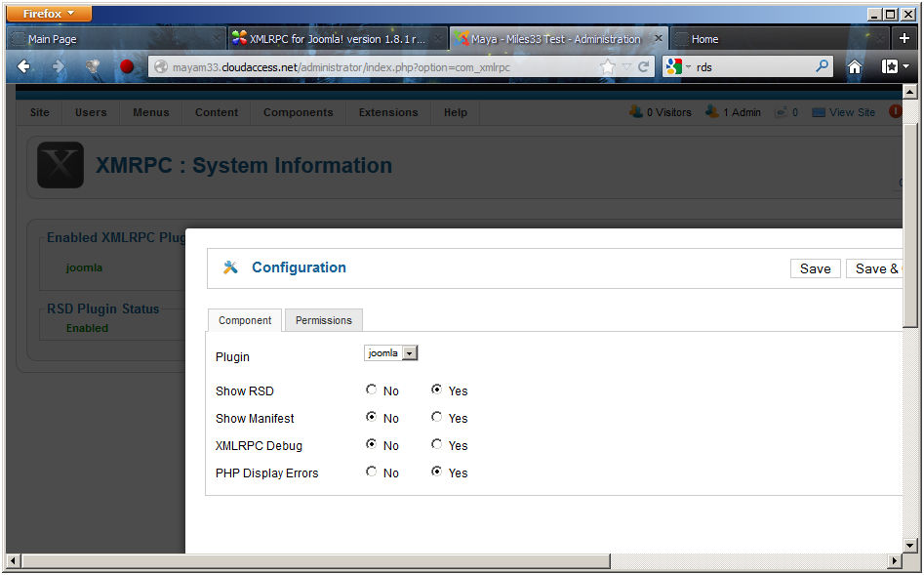Click the RSD Plugin Status Enabled text

87,328
